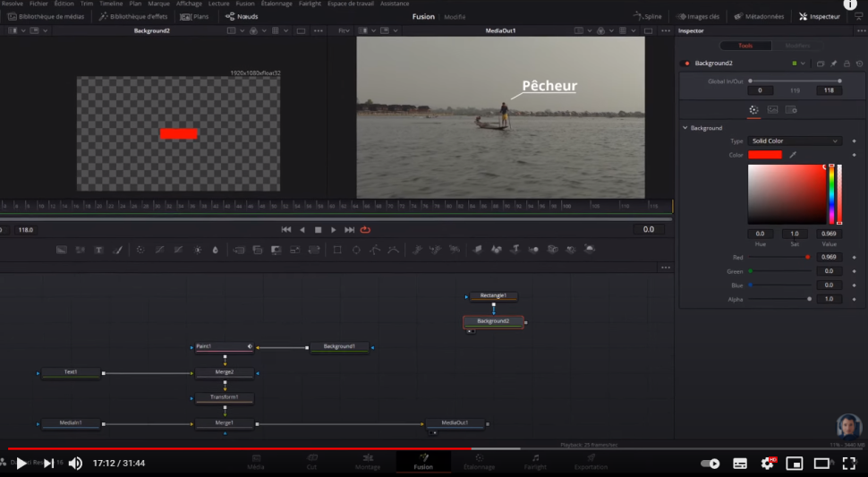The width and height of the screenshot is (868, 477).
Task: Toggle the Nœuds panel button
Action: coord(242,17)
